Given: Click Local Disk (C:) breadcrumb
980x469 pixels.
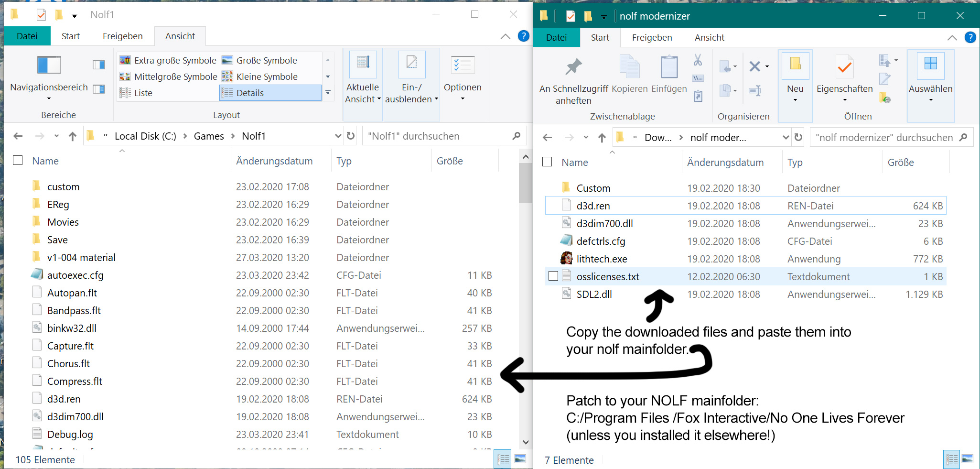Looking at the screenshot, I should [145, 136].
